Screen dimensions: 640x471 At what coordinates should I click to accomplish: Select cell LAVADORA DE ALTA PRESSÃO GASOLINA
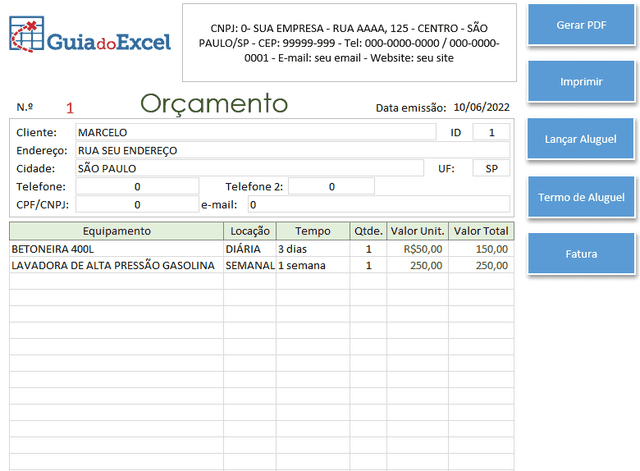116,265
